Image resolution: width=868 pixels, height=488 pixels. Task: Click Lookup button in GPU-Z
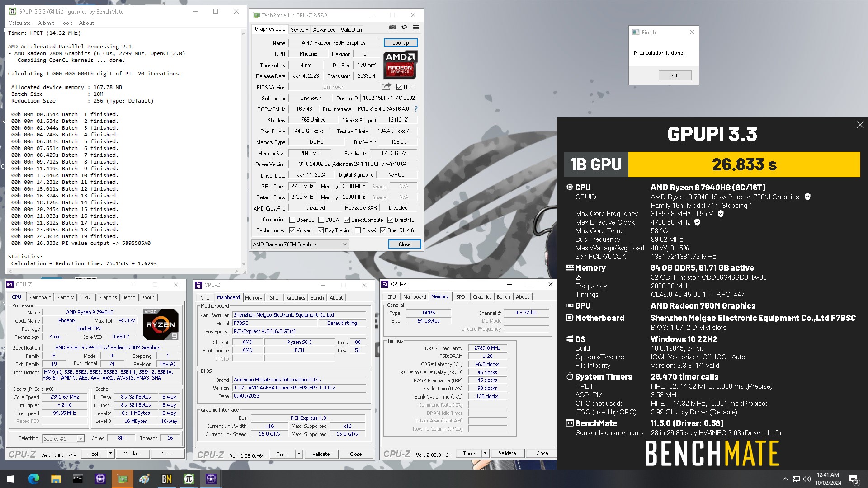[x=401, y=43]
